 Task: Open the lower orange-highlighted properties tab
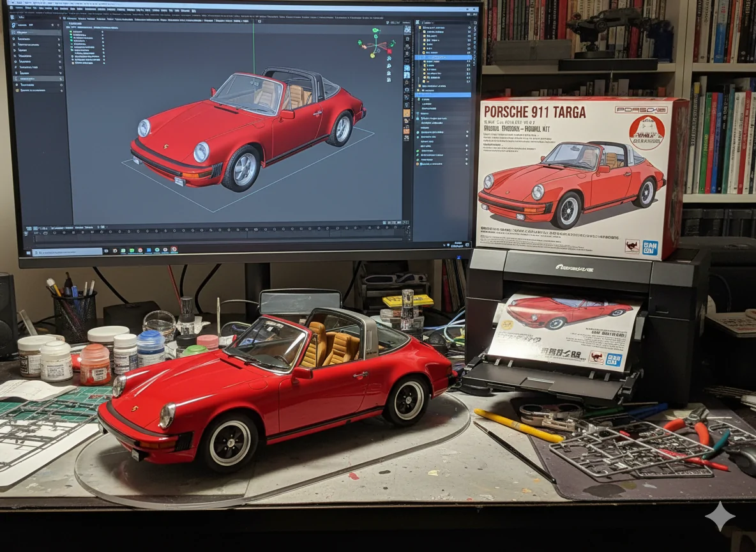tap(407, 131)
